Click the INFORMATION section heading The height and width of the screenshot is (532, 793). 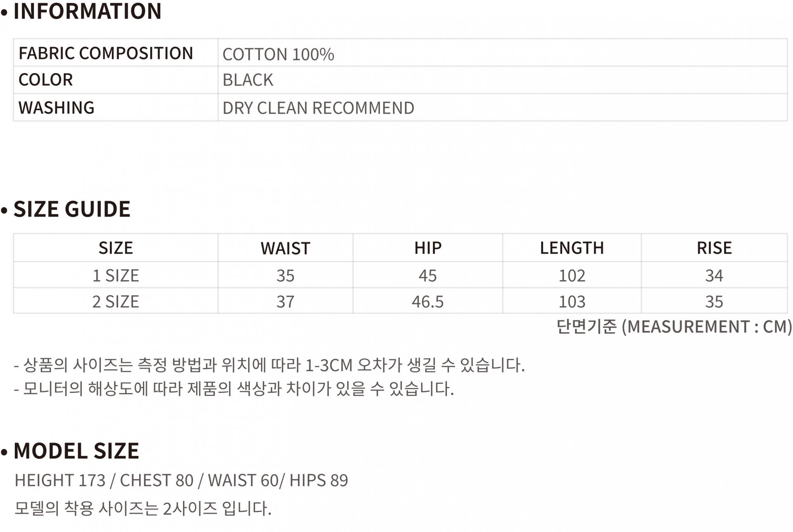pos(87,11)
